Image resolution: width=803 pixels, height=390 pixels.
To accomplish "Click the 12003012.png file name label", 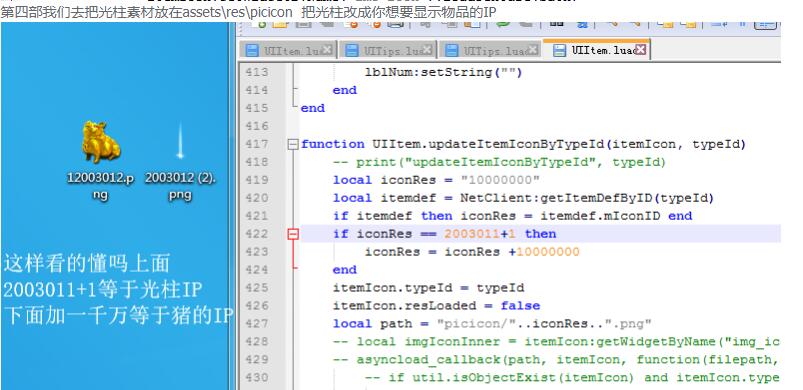I will (x=101, y=186).
